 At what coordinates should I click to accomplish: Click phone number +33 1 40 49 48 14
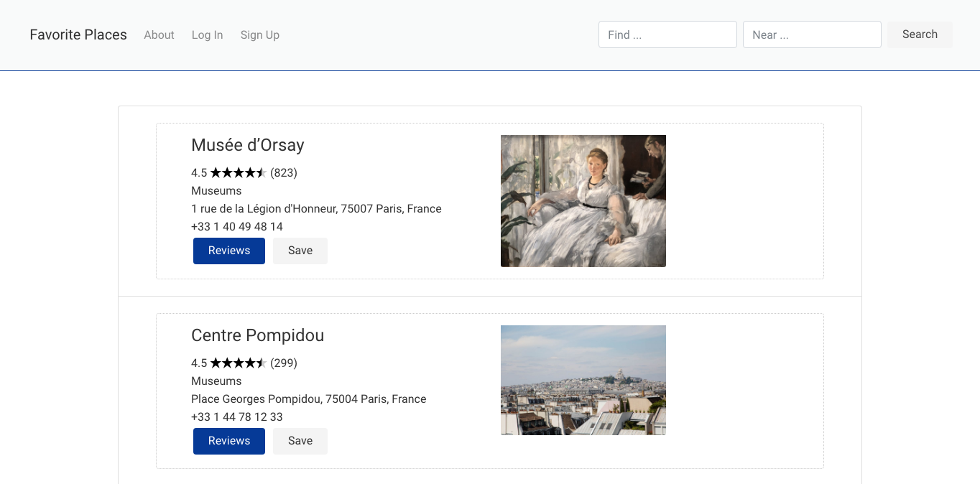pyautogui.click(x=237, y=227)
